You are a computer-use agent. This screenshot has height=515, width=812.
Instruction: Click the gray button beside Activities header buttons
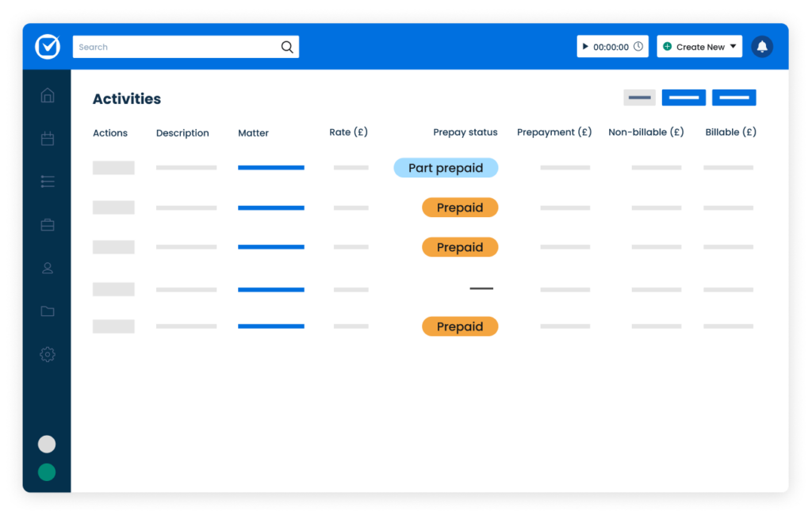[639, 97]
